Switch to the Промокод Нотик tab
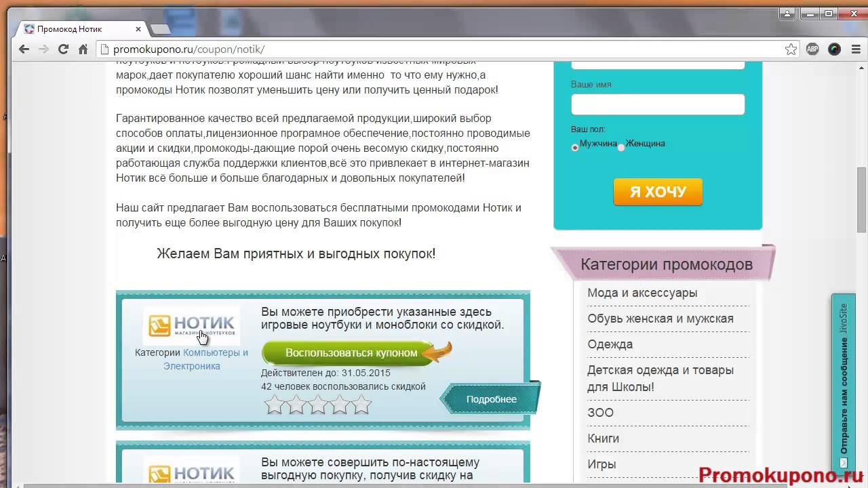 tap(83, 29)
